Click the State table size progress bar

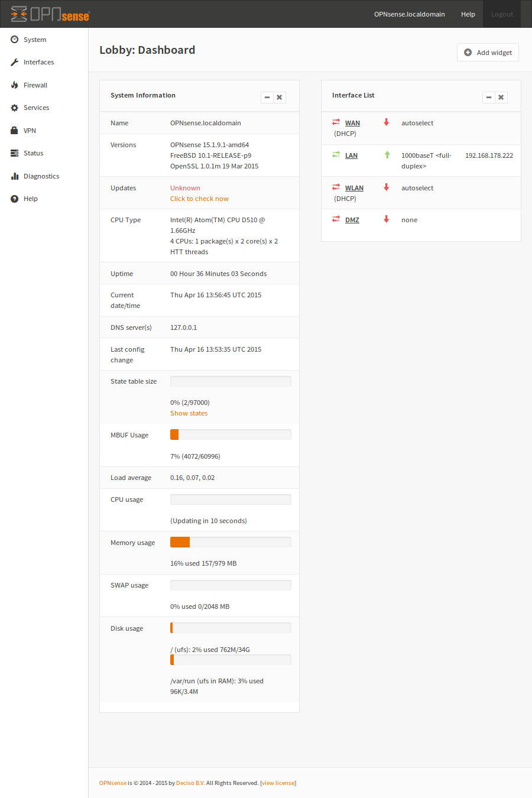[x=231, y=381]
